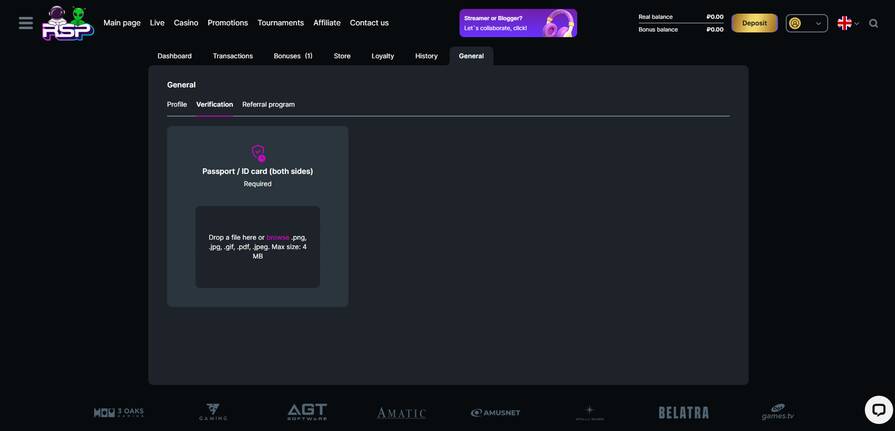Open the hamburger side menu
This screenshot has height=431, width=895.
pyautogui.click(x=26, y=23)
